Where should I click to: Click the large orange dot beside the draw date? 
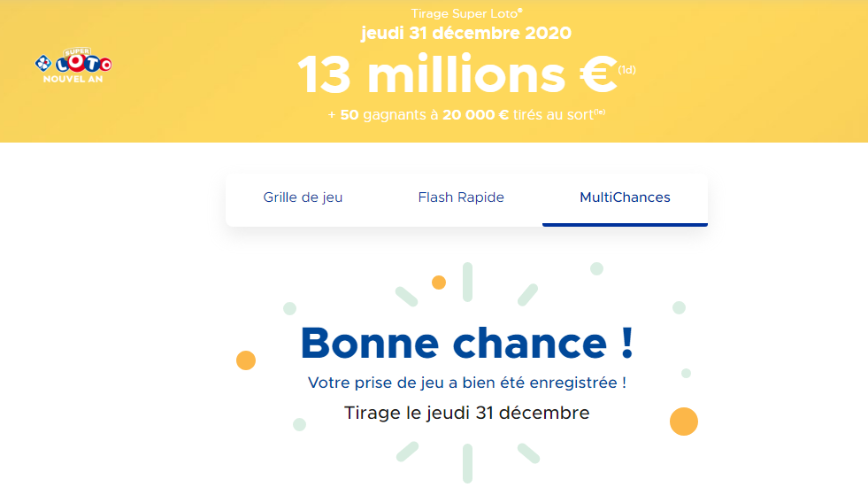tap(684, 422)
